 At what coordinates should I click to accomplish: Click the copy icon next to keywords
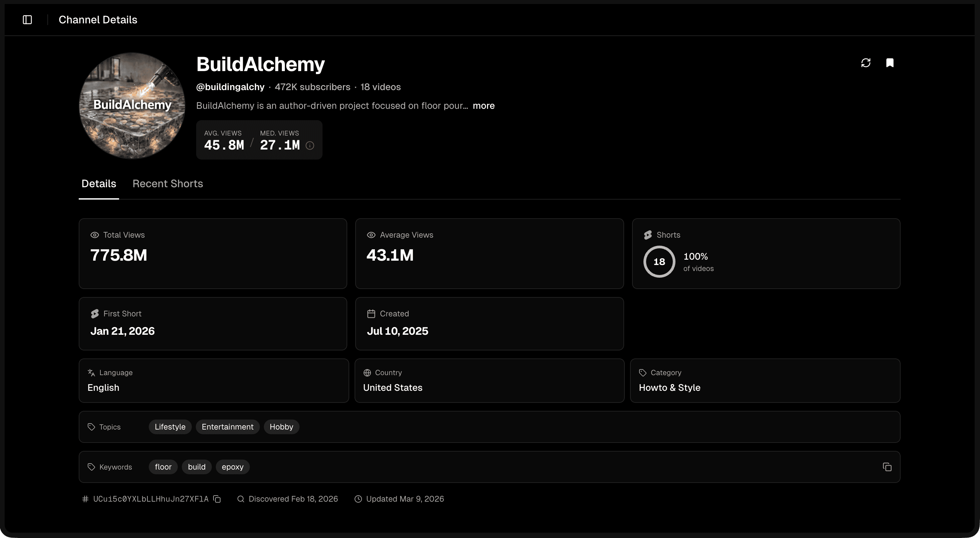pyautogui.click(x=887, y=467)
